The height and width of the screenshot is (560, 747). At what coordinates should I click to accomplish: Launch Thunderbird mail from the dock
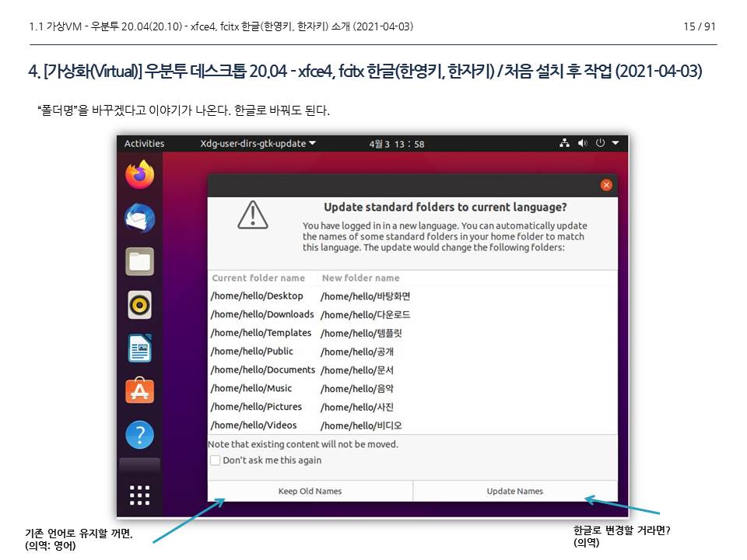pos(139,218)
